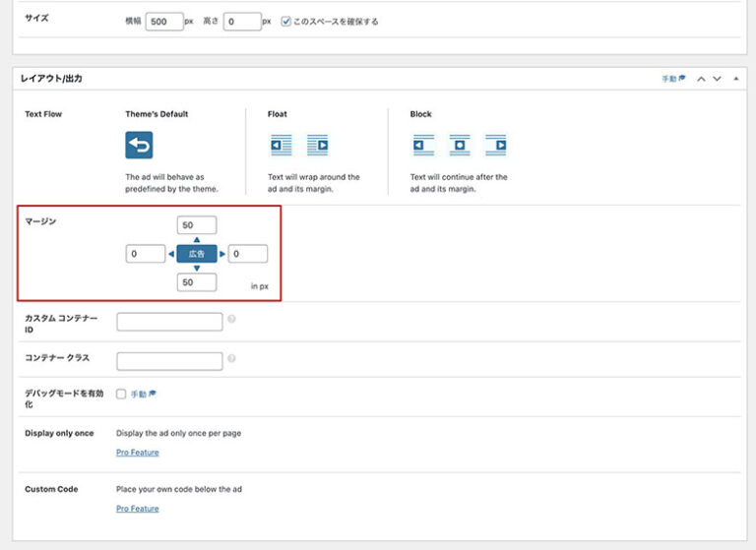Select the Theme's Default text flow icon
This screenshot has height=550, width=756.
click(139, 146)
